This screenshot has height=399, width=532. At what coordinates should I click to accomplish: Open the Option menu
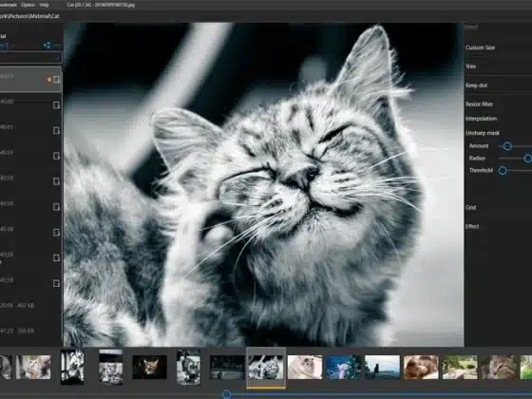pos(28,5)
